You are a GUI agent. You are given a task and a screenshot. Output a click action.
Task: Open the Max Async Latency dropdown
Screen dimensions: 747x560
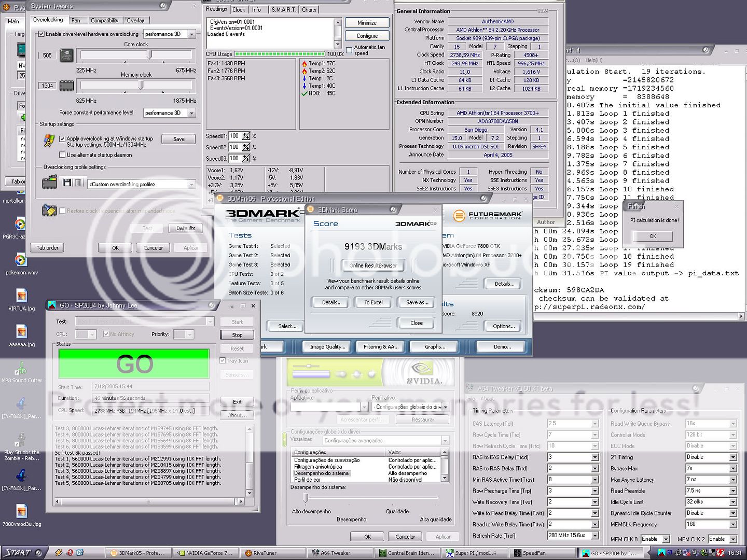pyautogui.click(x=733, y=480)
